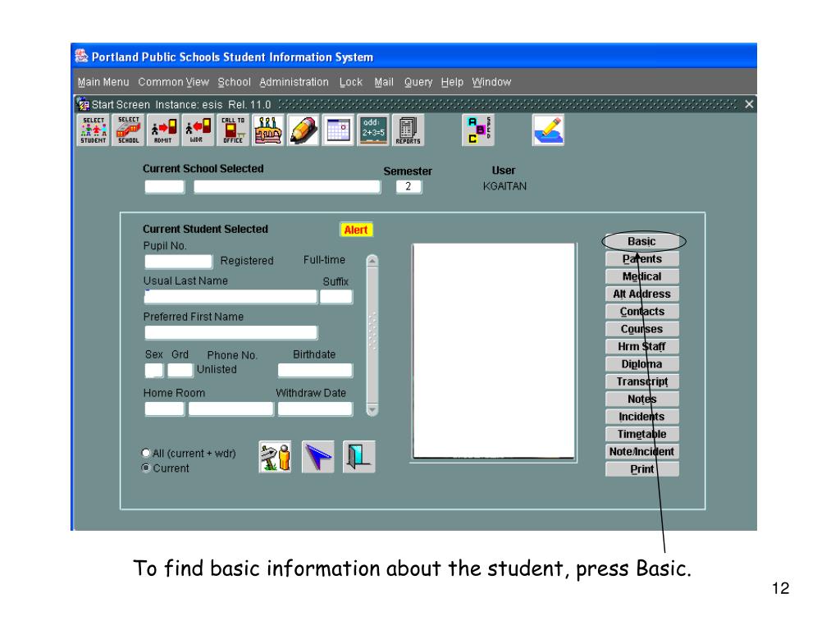Click the Select Student toolbar icon
The width and height of the screenshot is (840, 630).
pyautogui.click(x=94, y=130)
